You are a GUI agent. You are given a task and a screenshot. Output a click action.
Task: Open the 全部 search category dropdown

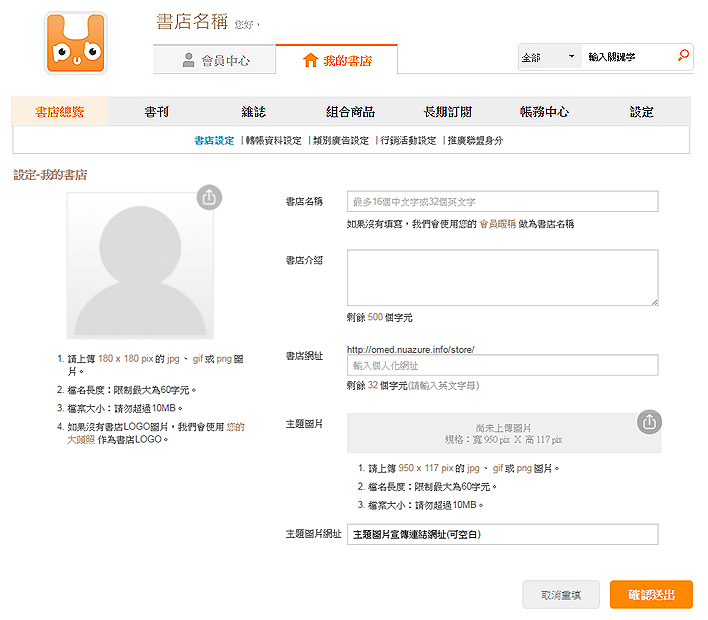tap(550, 57)
